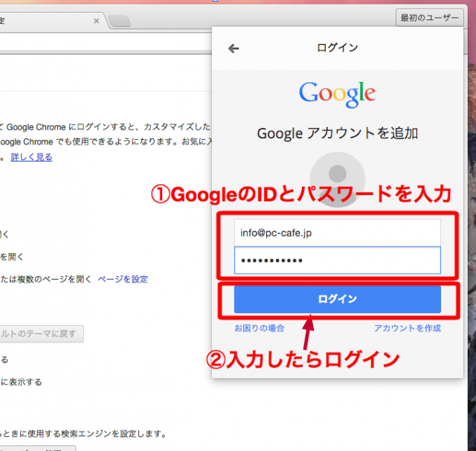The image size is (476, 451).
Task: Click the back arrow in login panel
Action: tap(234, 48)
